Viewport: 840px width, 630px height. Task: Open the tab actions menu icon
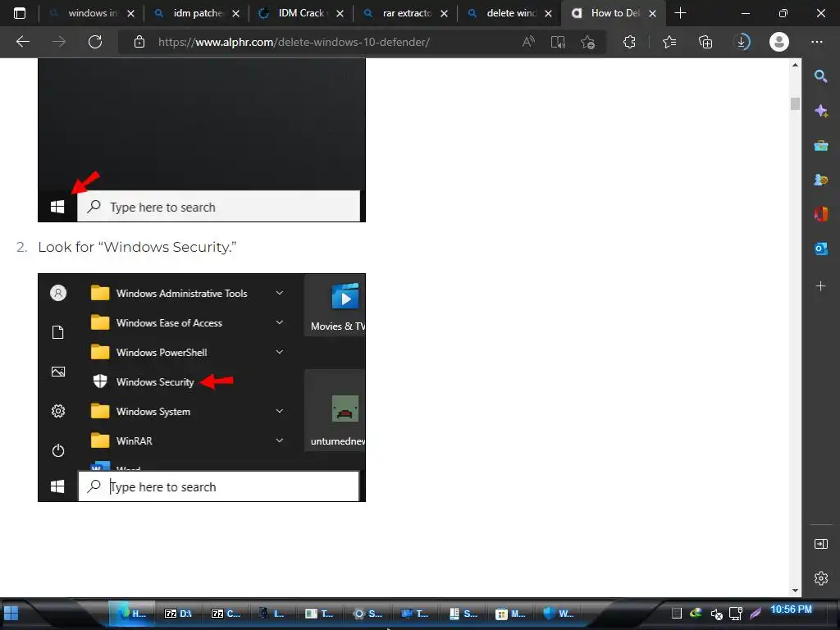click(x=20, y=13)
